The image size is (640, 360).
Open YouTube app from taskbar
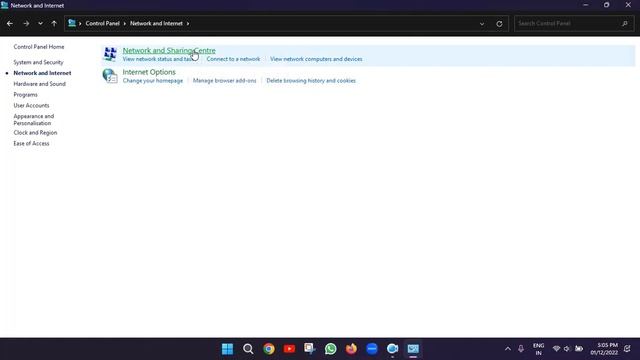tap(289, 349)
